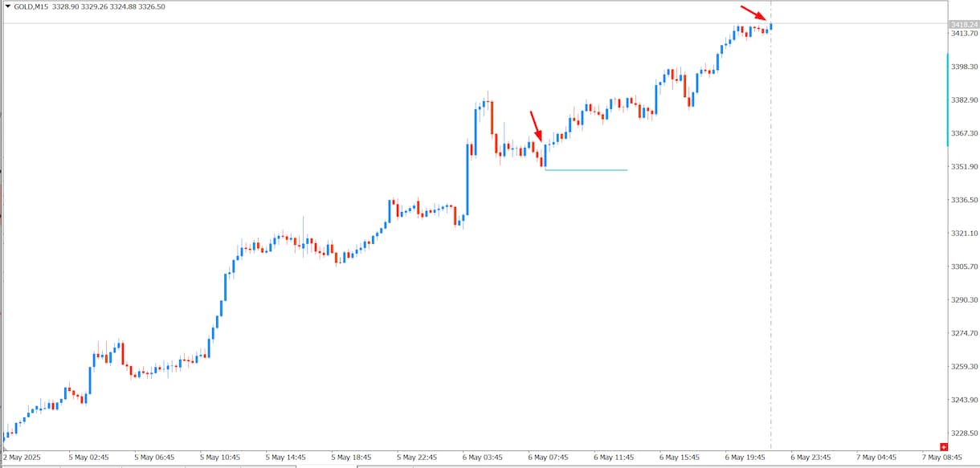Click the grey current price tag 3418.24
Viewport: 980px width, 468px height.
963,24
